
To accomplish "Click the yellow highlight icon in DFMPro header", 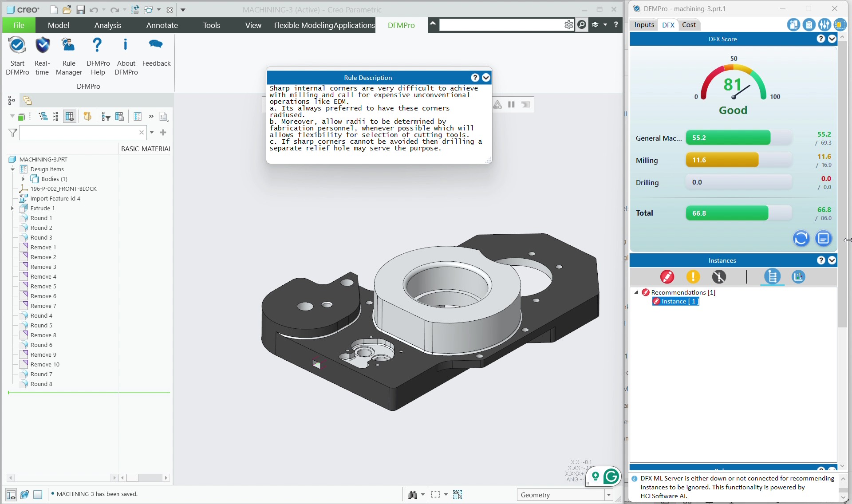I will point(840,25).
